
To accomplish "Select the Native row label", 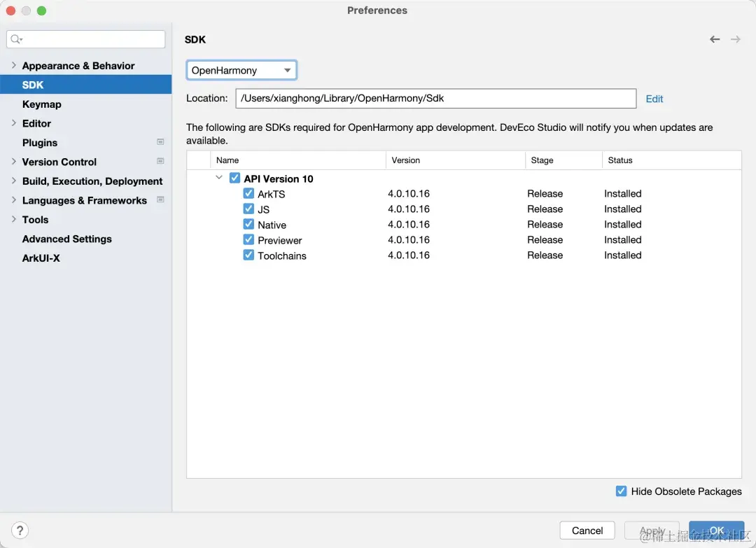I will click(x=272, y=225).
